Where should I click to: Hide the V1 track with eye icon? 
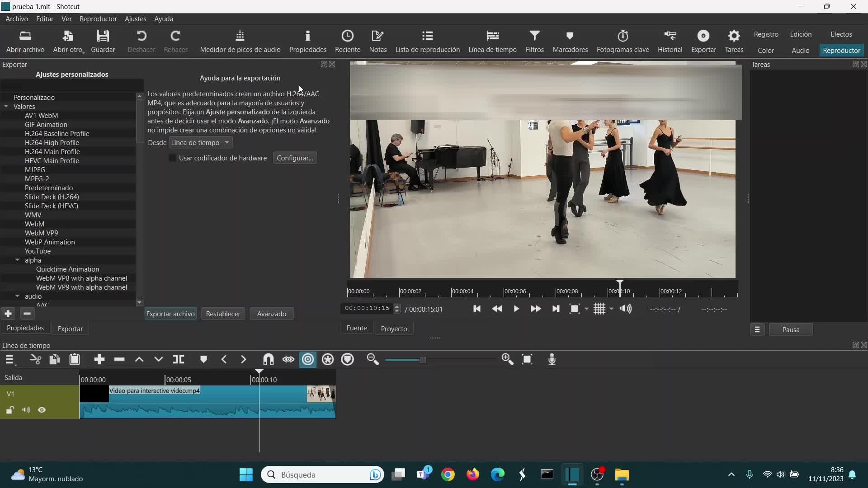coord(42,410)
